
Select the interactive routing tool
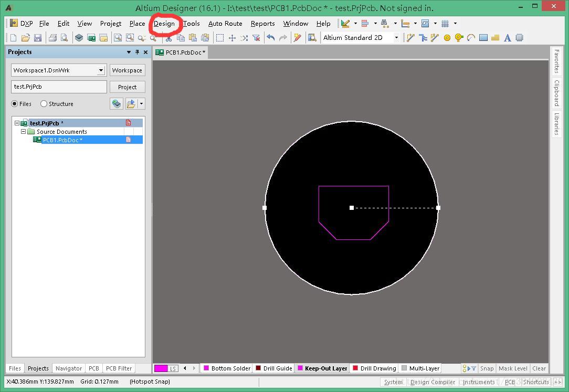[410, 38]
